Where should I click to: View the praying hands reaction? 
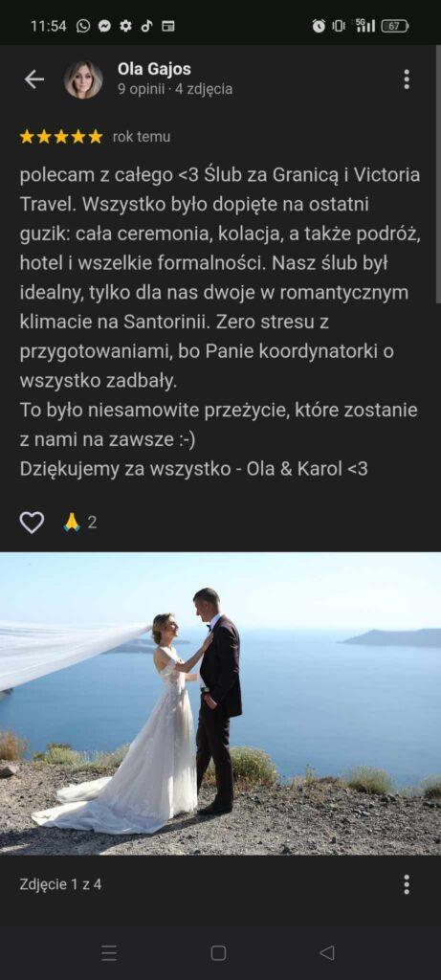(72, 522)
